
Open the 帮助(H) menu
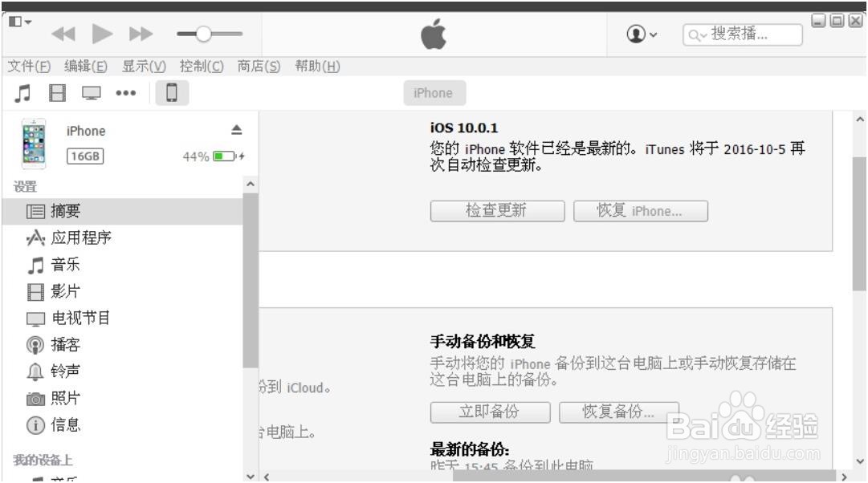coord(317,67)
